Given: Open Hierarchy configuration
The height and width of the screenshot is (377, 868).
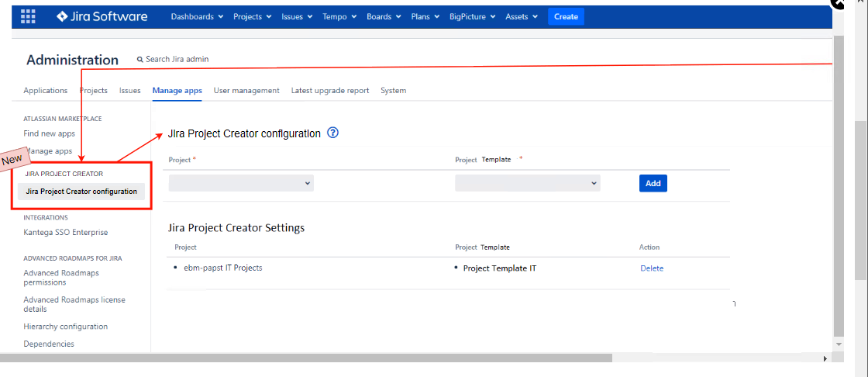Looking at the screenshot, I should pos(66,327).
